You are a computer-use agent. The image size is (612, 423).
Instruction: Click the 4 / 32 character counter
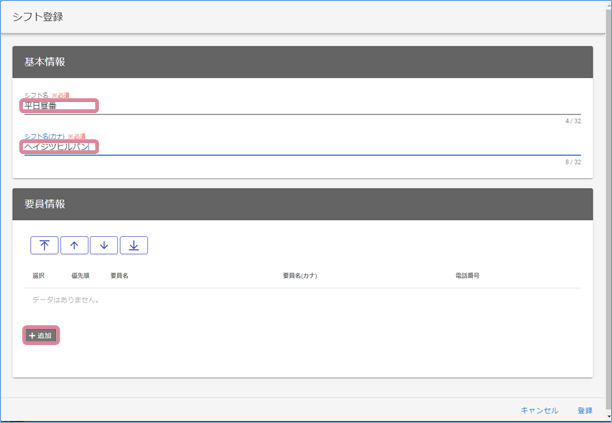click(573, 121)
